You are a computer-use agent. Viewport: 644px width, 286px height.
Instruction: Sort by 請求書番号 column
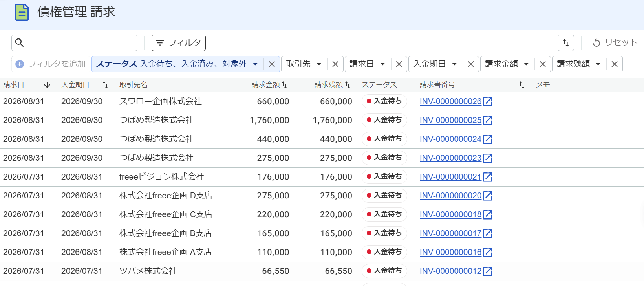522,85
